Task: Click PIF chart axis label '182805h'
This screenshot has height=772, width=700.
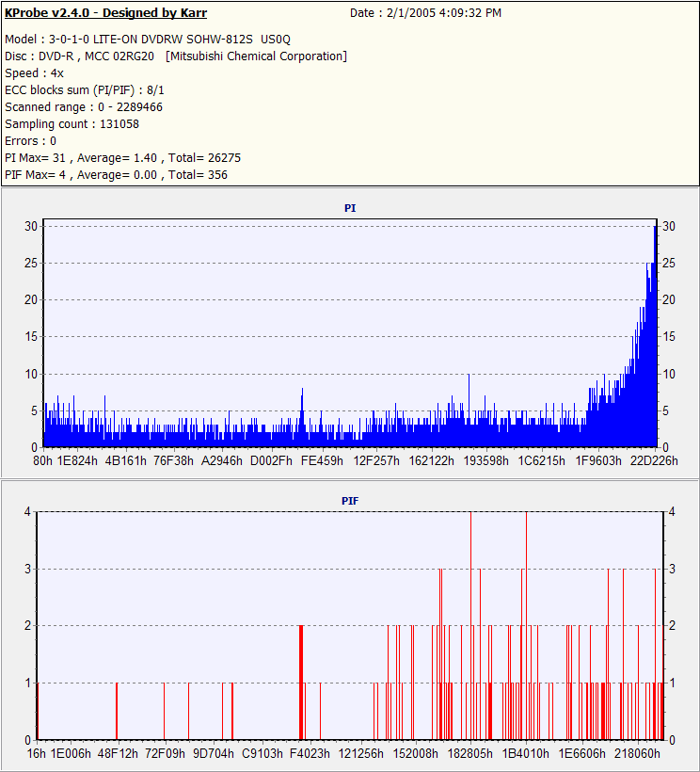Action: (469, 754)
